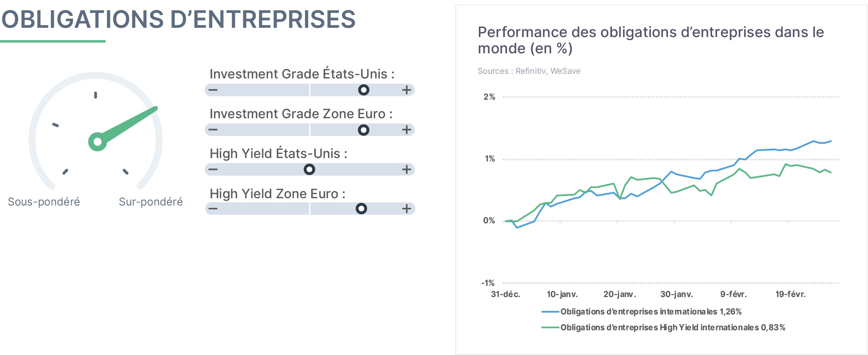This screenshot has height=355, width=868.
Task: Select the Sur-pondéré gauge label
Action: [151, 202]
